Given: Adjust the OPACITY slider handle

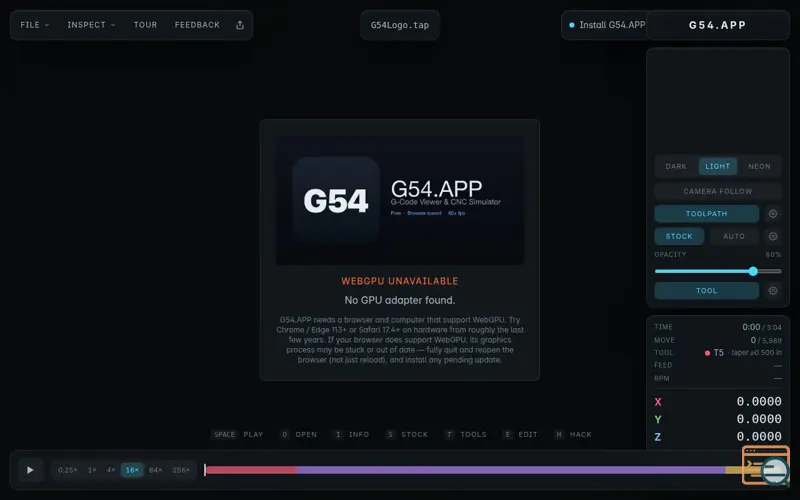Looking at the screenshot, I should pyautogui.click(x=753, y=271).
